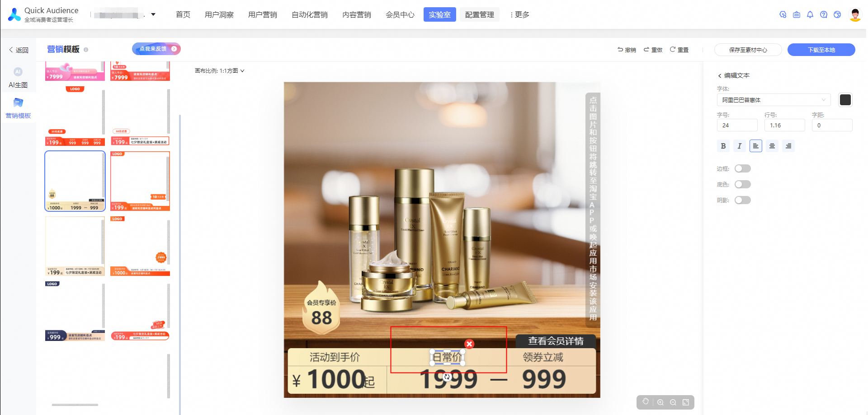
Task: Select the 实验室 tab
Action: click(440, 14)
